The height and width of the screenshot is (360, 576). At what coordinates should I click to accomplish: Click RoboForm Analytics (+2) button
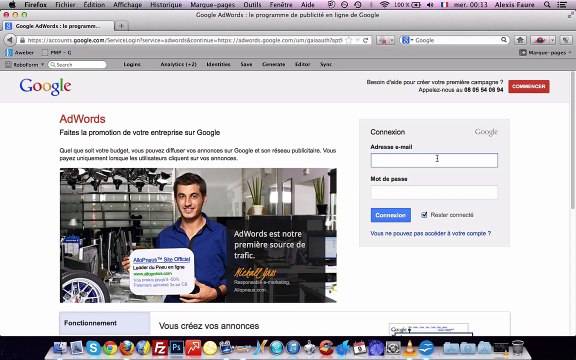click(x=178, y=64)
